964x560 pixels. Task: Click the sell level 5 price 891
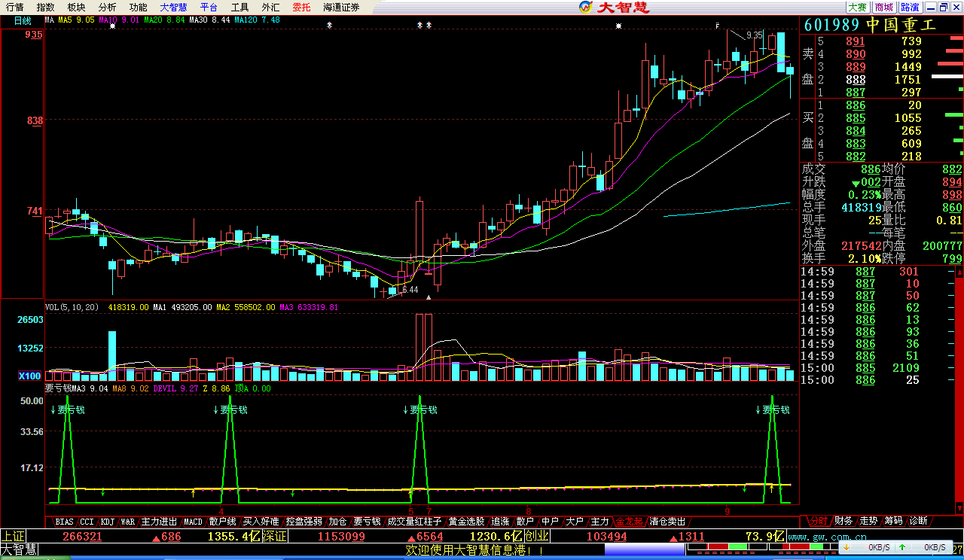pyautogui.click(x=856, y=41)
